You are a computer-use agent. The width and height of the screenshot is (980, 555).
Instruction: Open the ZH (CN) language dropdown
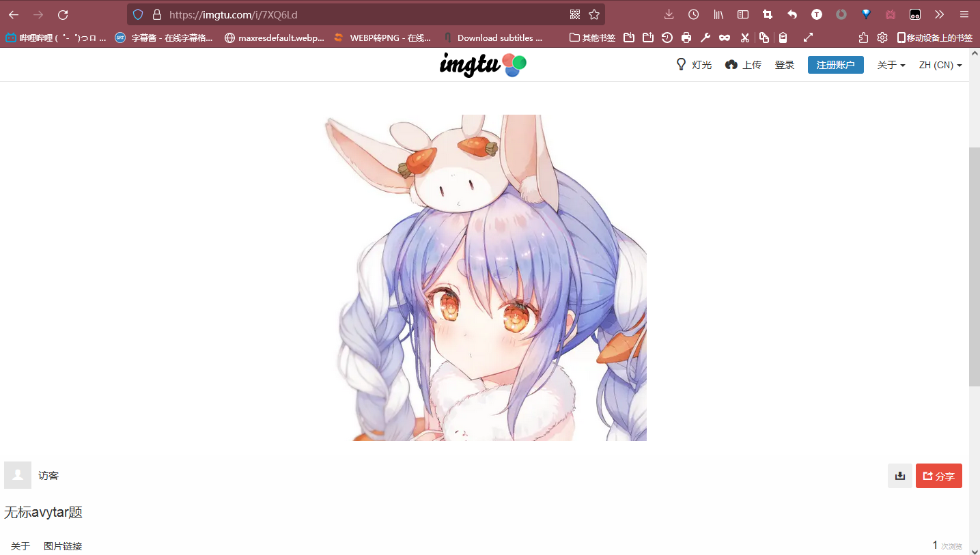[940, 65]
